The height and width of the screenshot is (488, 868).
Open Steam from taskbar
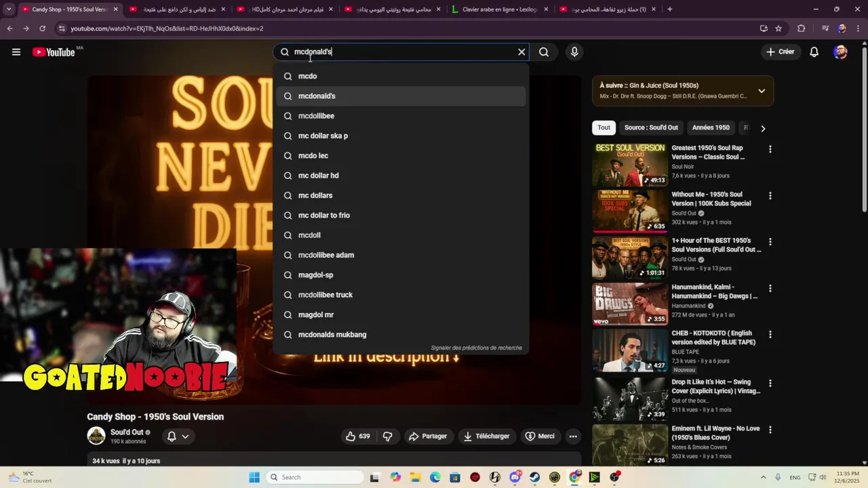tap(535, 477)
